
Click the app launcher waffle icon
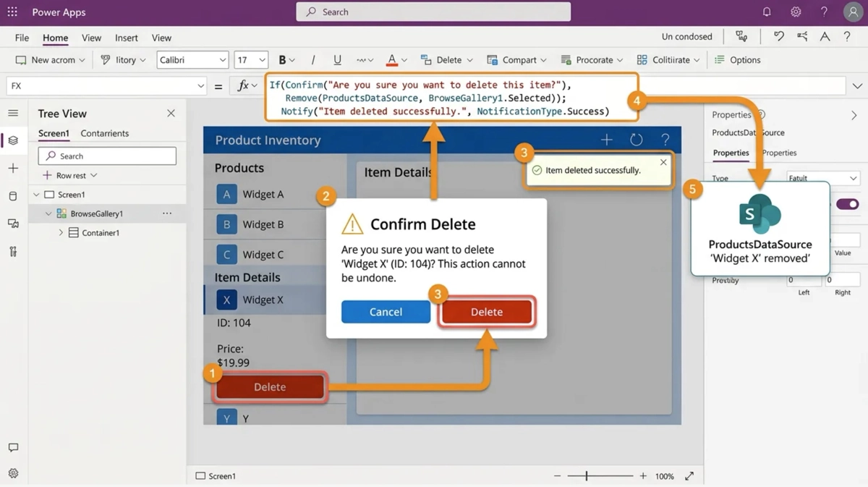point(12,12)
